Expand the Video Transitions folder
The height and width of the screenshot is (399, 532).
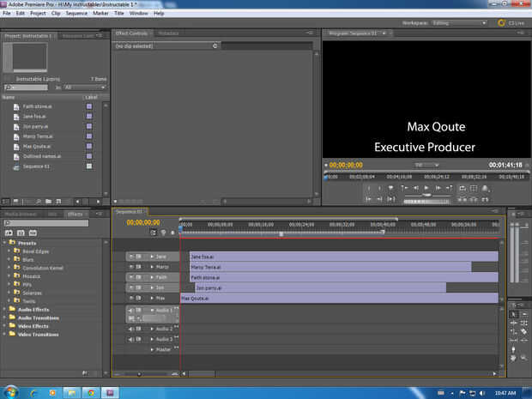point(4,334)
